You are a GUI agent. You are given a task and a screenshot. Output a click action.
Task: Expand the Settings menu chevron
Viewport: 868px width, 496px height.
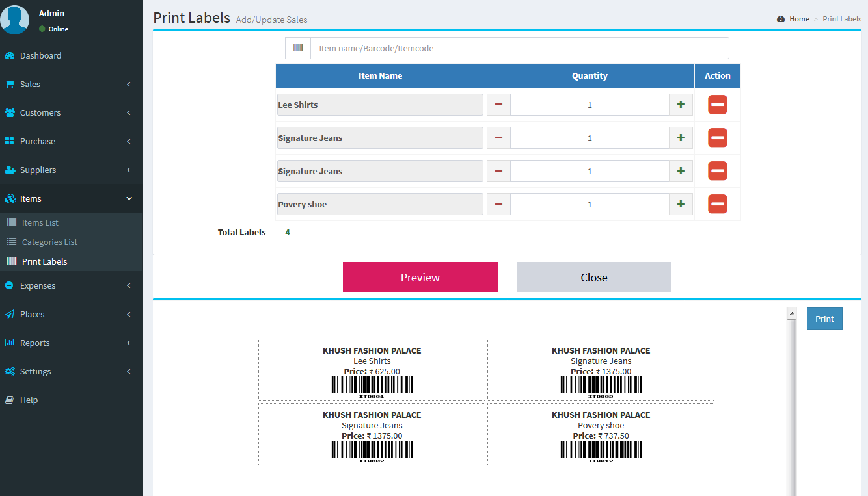tap(129, 372)
